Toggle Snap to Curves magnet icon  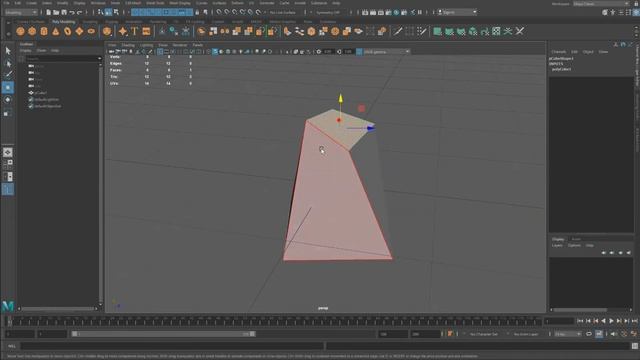point(227,12)
